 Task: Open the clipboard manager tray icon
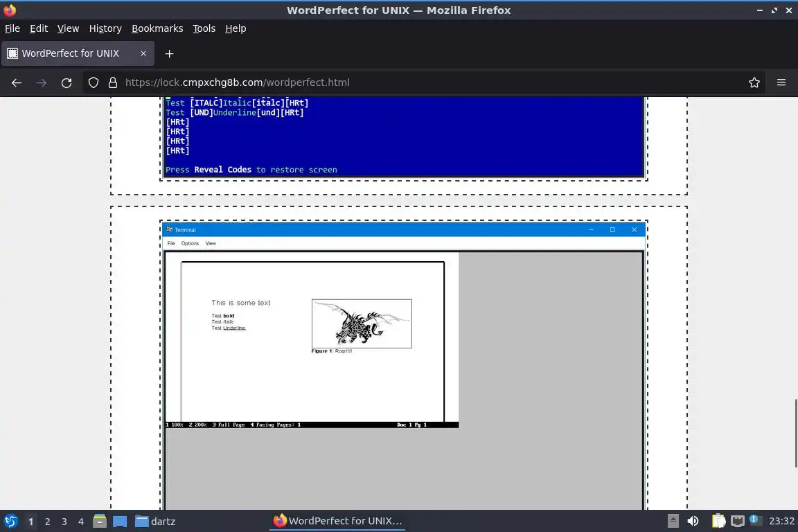[x=718, y=521]
